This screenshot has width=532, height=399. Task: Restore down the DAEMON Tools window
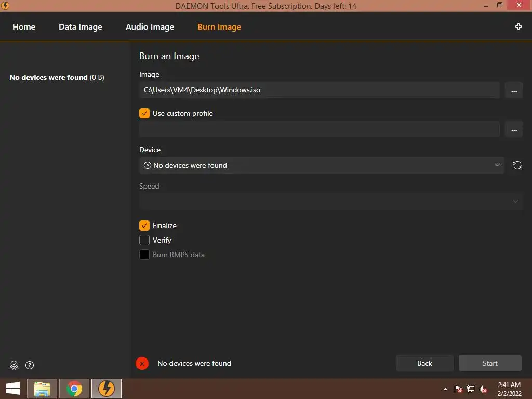pos(499,5)
